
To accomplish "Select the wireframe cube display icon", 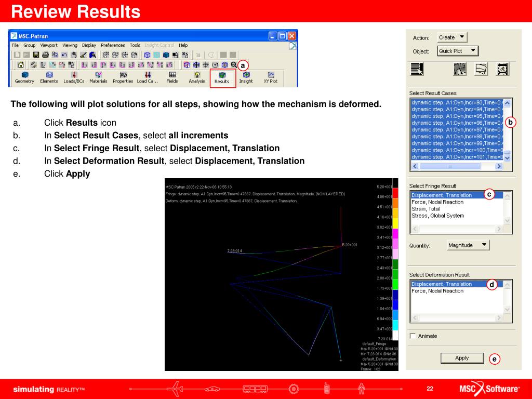I will (147, 55).
